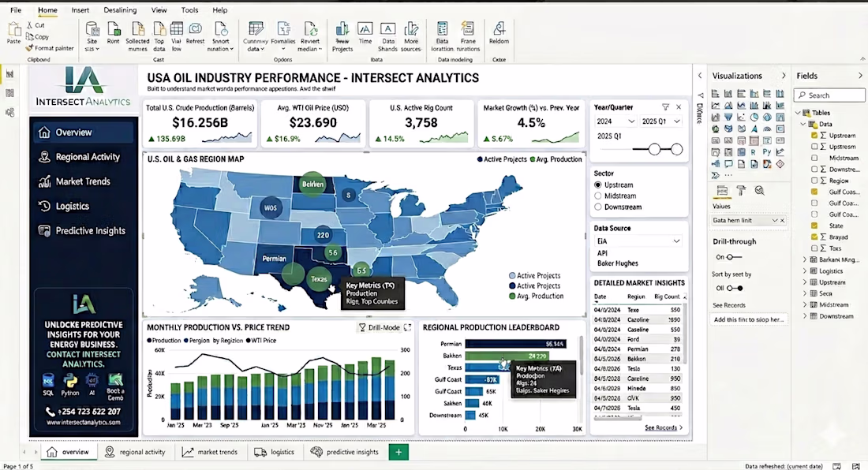Click the Copy icon in Clipboard group
This screenshot has width=868, height=470.
[30, 36]
